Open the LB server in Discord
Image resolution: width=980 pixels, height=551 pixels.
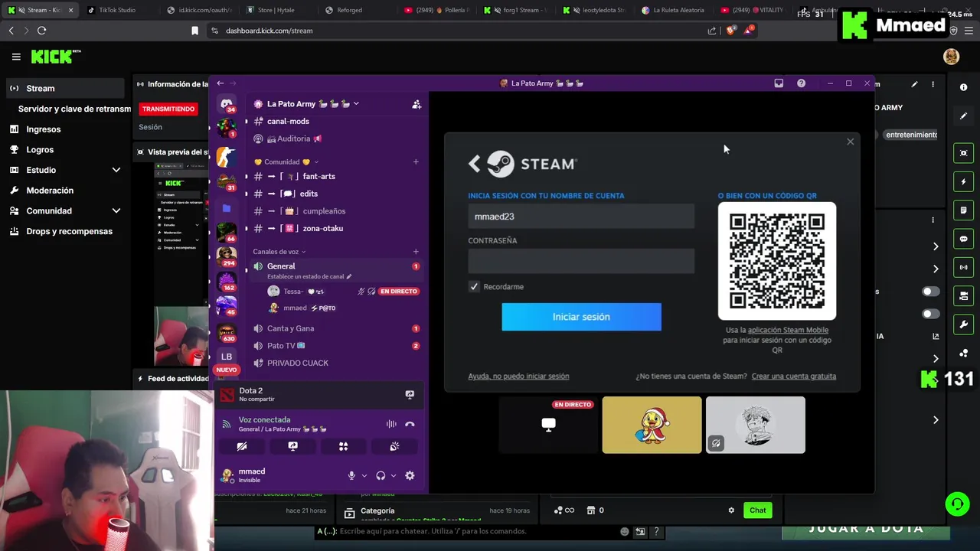click(227, 357)
